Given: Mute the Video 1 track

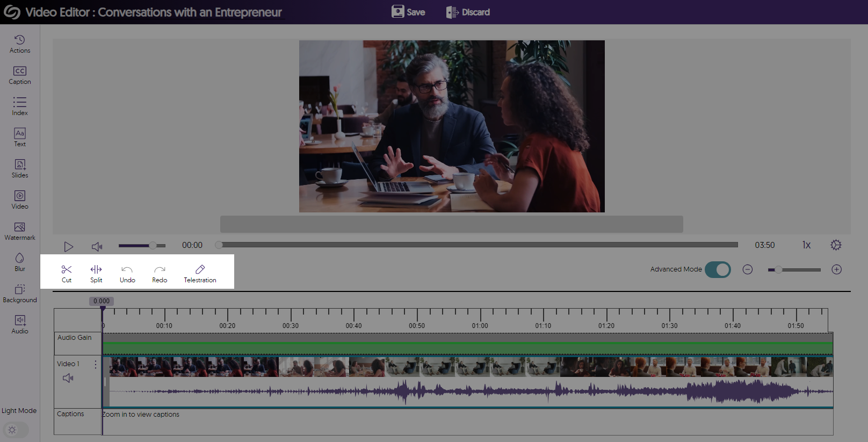Looking at the screenshot, I should (68, 378).
